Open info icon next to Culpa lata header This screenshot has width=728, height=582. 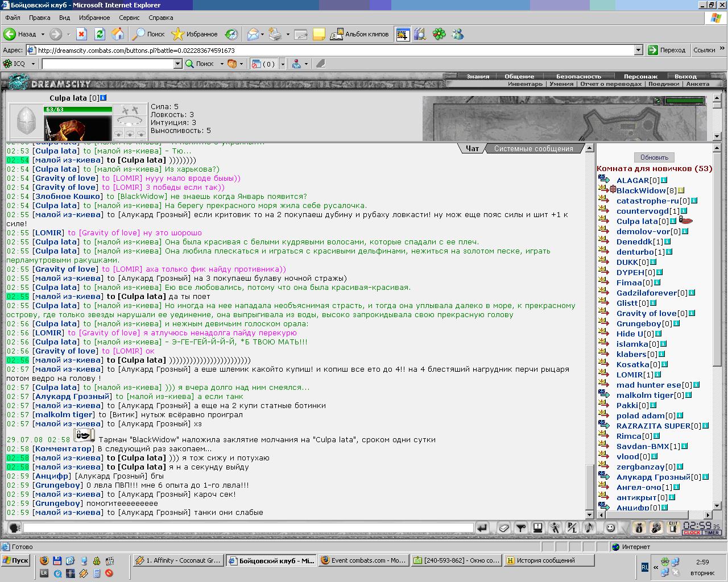103,98
